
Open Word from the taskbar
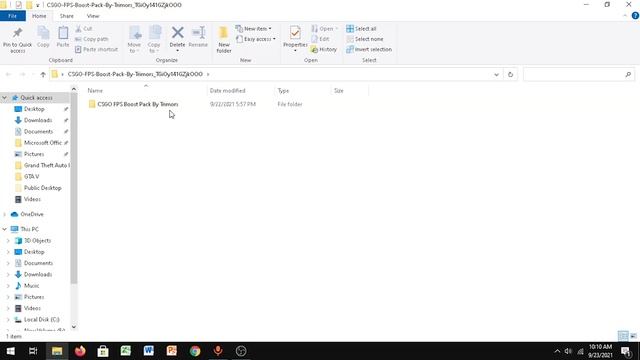click(149, 351)
